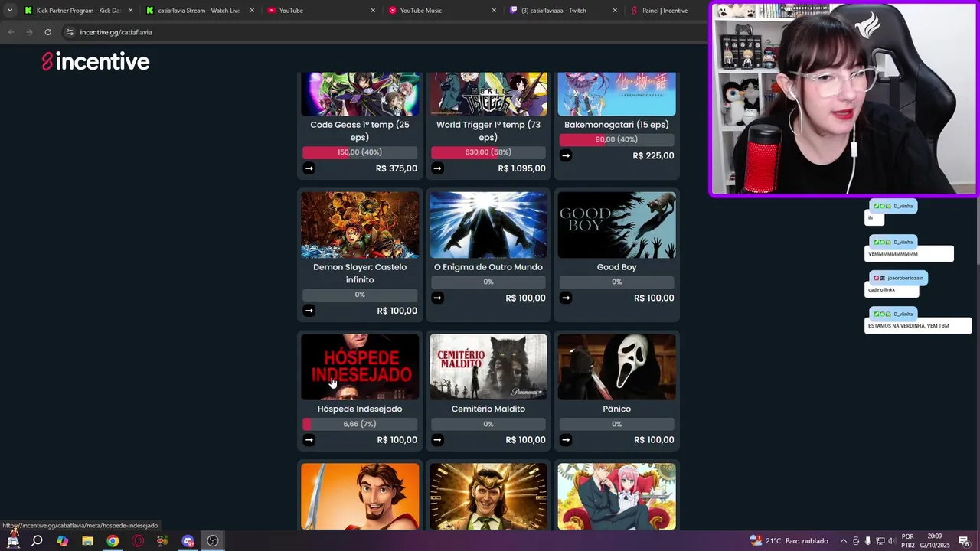Open the clock showing 20:09

click(x=933, y=541)
